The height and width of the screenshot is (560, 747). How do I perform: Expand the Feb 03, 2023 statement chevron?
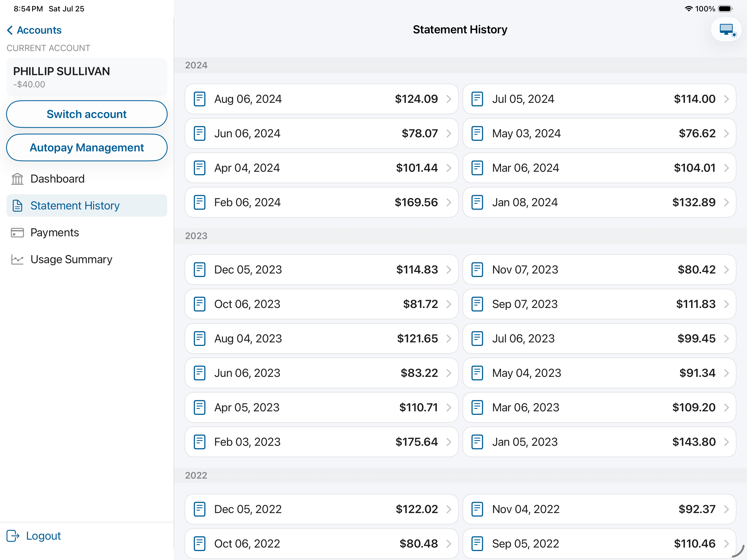449,442
